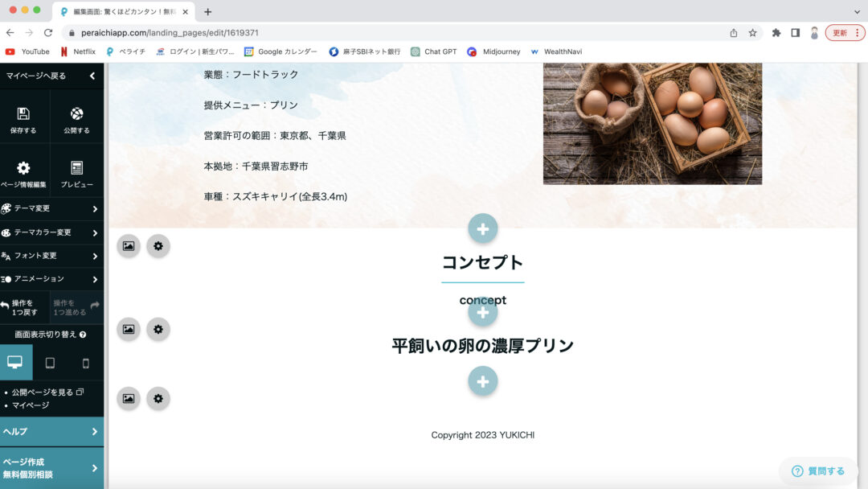Screen dimensions: 868x489
Task: Open YouTube bookmark
Action: click(x=27, y=51)
